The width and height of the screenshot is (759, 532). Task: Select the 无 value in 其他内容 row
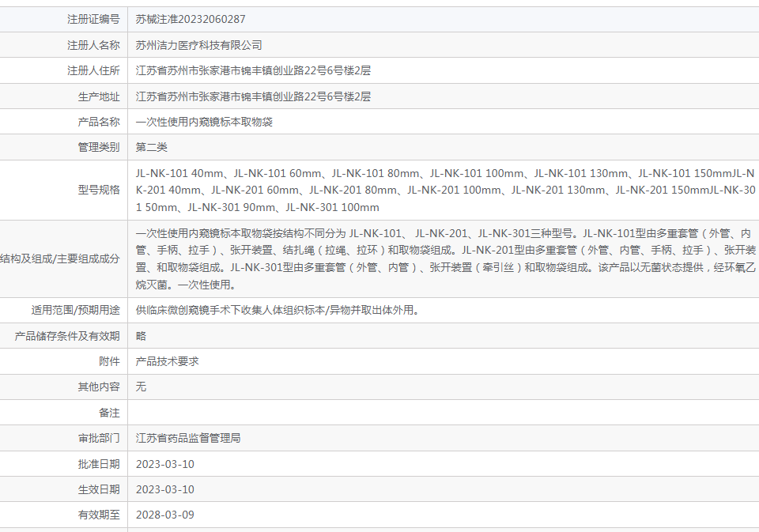[x=141, y=387]
